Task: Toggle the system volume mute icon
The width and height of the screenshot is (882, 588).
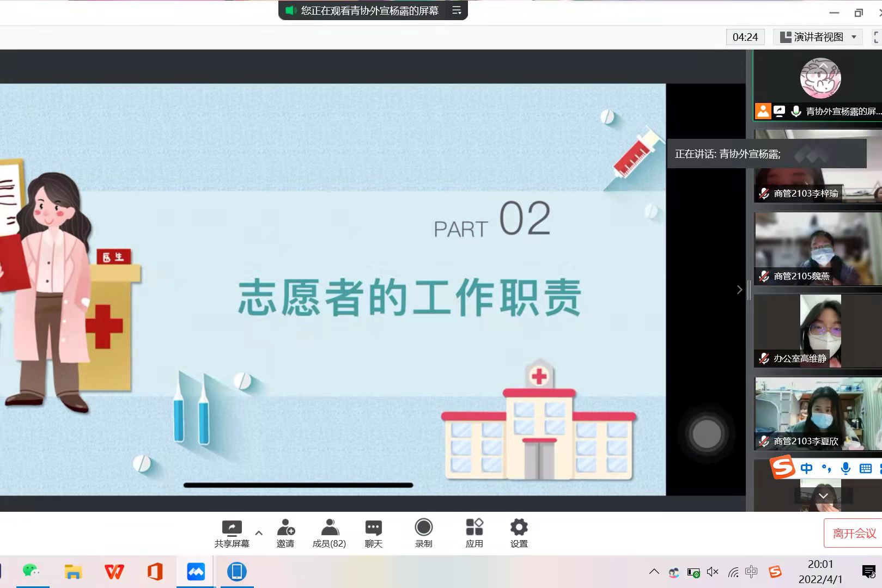Action: point(712,572)
